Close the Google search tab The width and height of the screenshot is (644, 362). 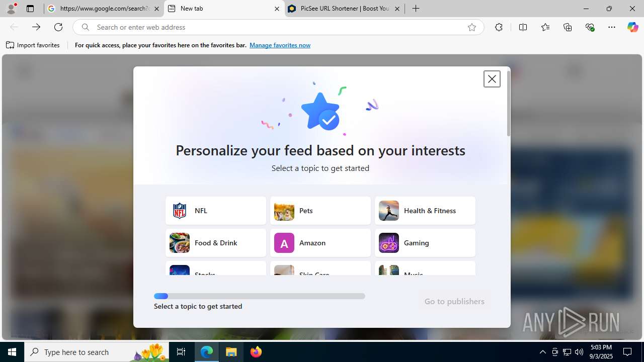coord(156,9)
